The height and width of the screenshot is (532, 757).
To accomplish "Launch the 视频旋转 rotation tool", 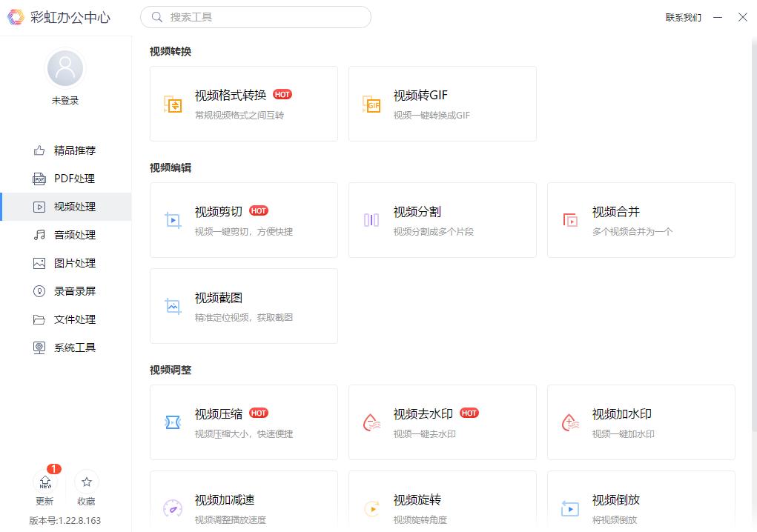I will coord(442,505).
